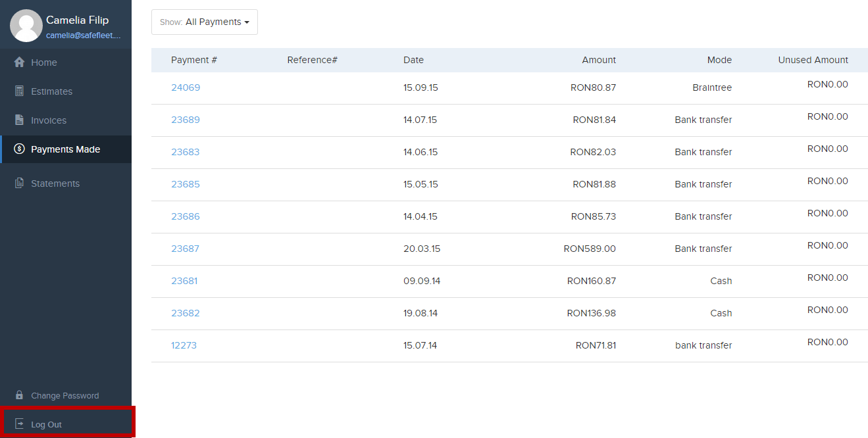Open payment number 23689
Screen dimensions: 868x438
[186, 120]
